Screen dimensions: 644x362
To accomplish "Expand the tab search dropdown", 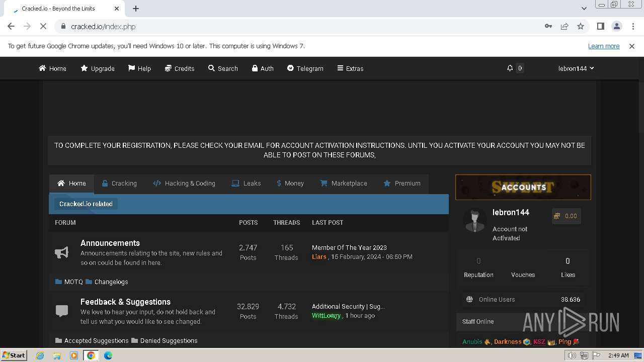I will tap(584, 9).
